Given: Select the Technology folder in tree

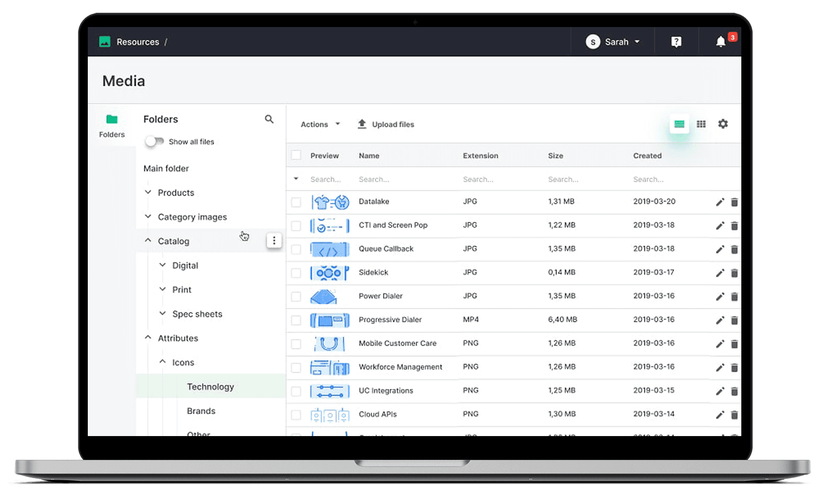Looking at the screenshot, I should (210, 387).
